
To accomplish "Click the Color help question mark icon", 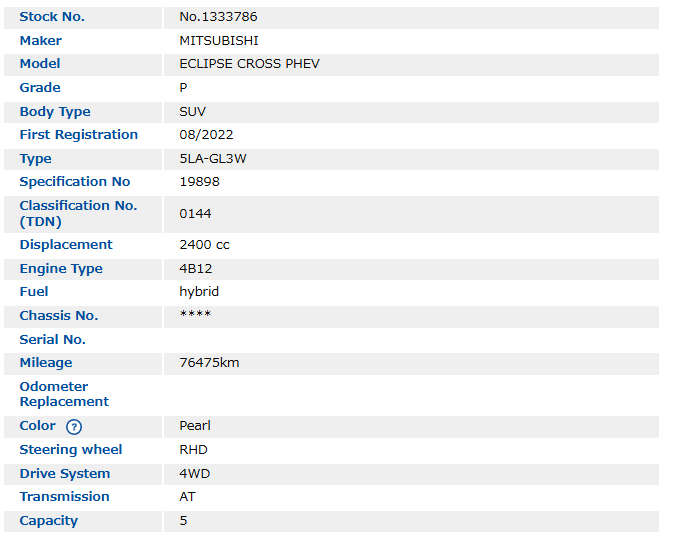I will click(73, 427).
